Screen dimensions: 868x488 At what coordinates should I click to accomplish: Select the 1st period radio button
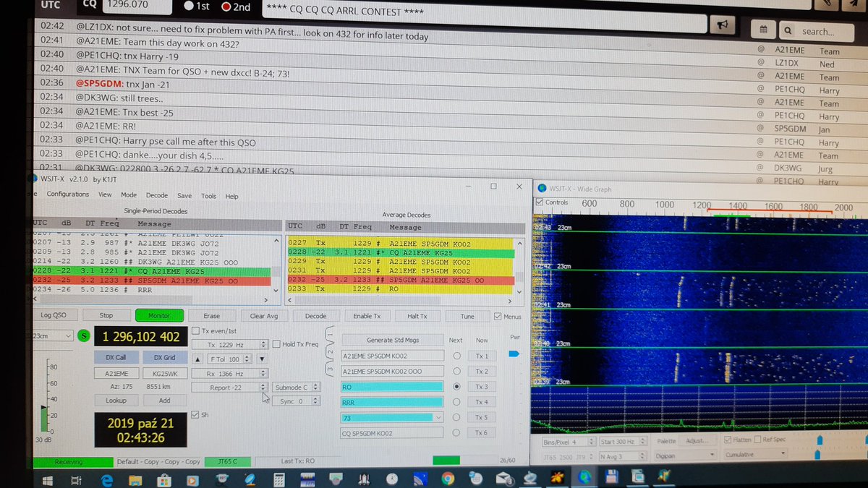(x=189, y=7)
